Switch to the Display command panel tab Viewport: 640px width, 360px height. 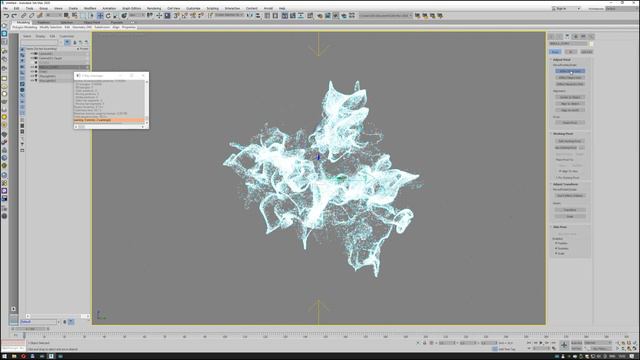pos(583,36)
